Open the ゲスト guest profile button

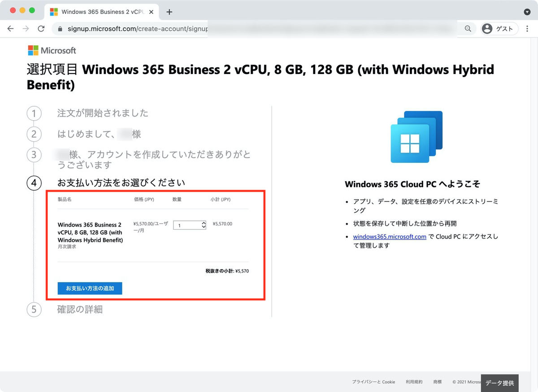(x=499, y=29)
